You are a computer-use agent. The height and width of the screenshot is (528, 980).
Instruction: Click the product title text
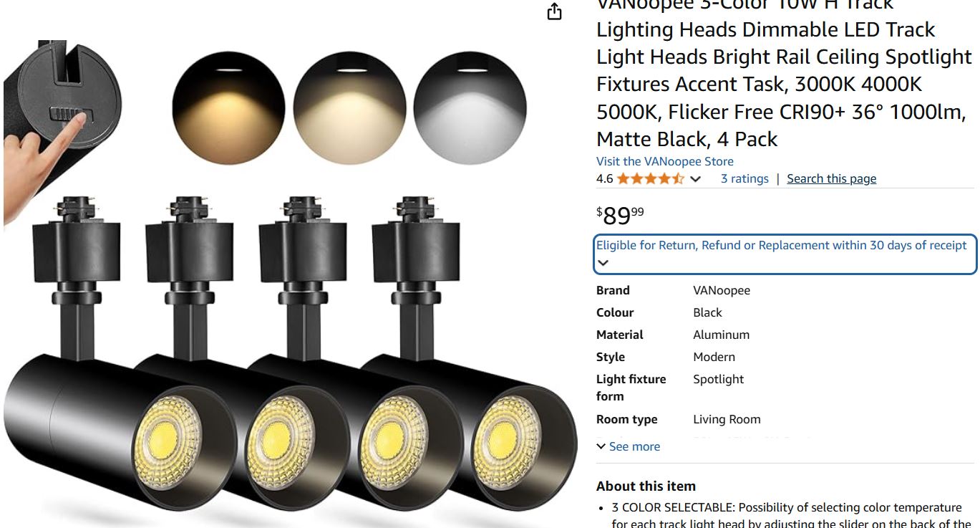tap(784, 72)
